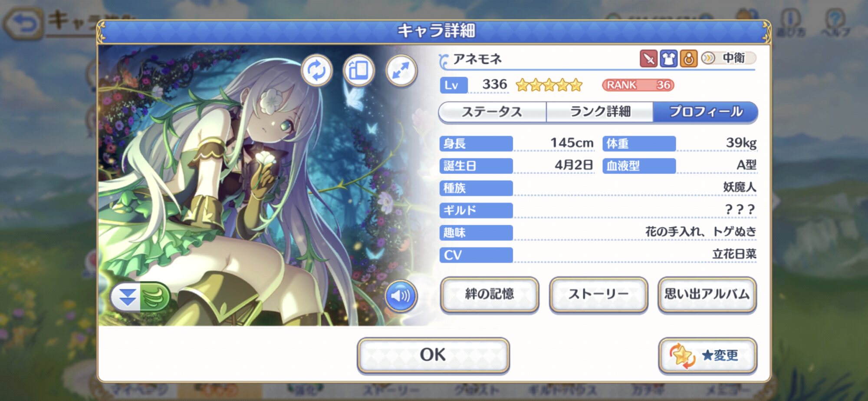The width and height of the screenshot is (868, 401).
Task: Toggle the green down-arrow leaf switch
Action: tap(140, 297)
